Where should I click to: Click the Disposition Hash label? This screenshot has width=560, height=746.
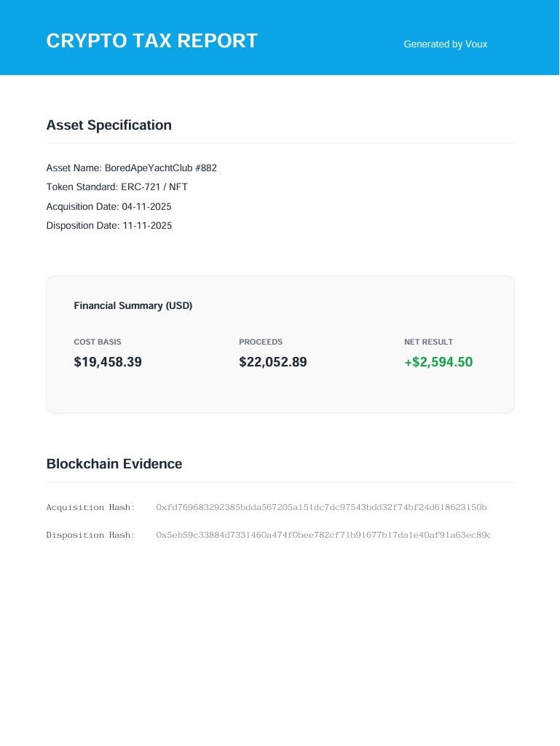coord(90,535)
